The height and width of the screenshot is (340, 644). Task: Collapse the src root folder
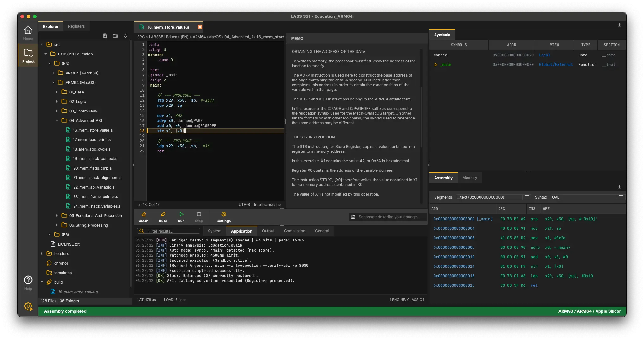(x=42, y=44)
